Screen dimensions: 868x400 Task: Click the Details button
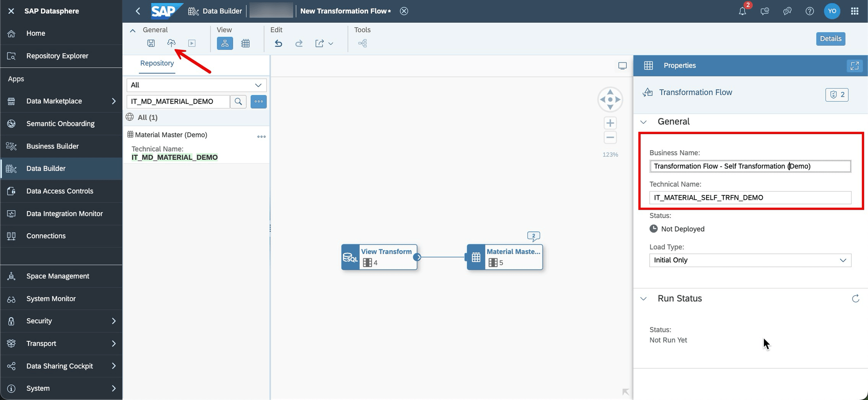[x=831, y=39]
